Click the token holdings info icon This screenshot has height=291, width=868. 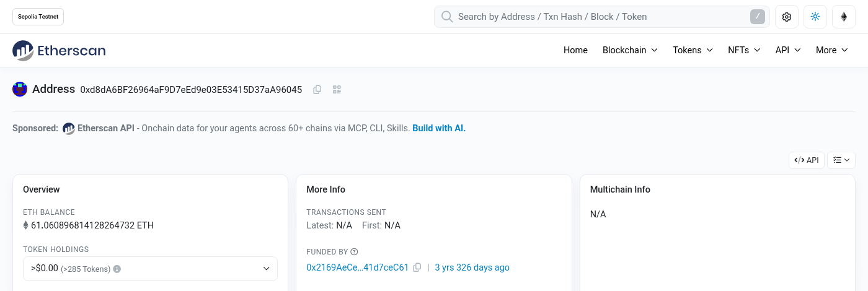pos(117,269)
